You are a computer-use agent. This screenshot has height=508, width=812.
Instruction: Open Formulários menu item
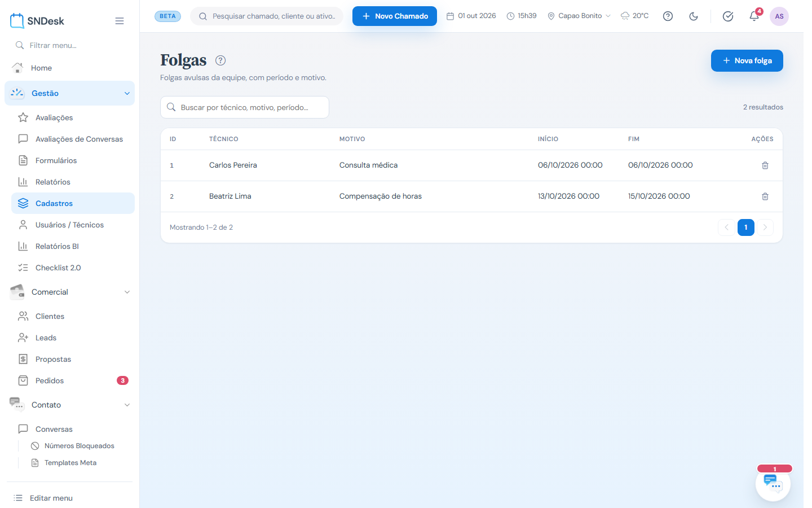(x=73, y=160)
